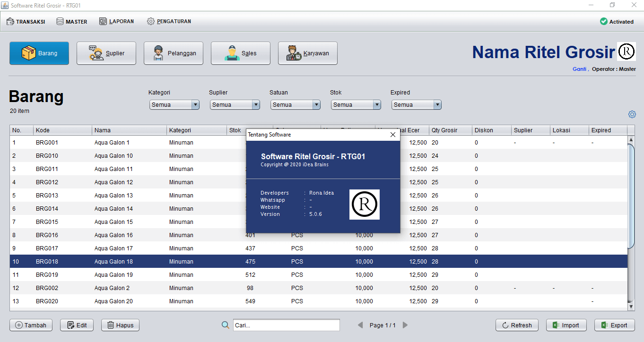This screenshot has width=644, height=342.
Task: Click the Tambah button
Action: (31, 325)
